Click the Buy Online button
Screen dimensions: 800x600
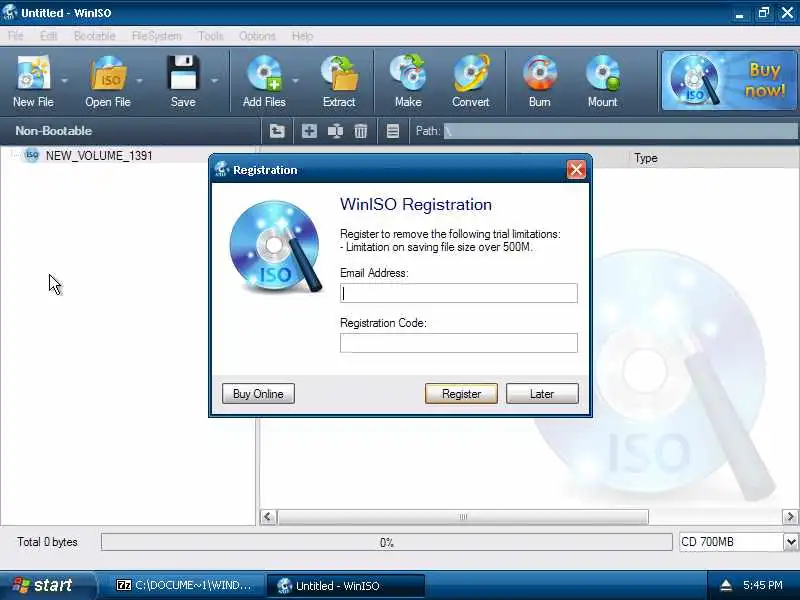[x=258, y=394]
